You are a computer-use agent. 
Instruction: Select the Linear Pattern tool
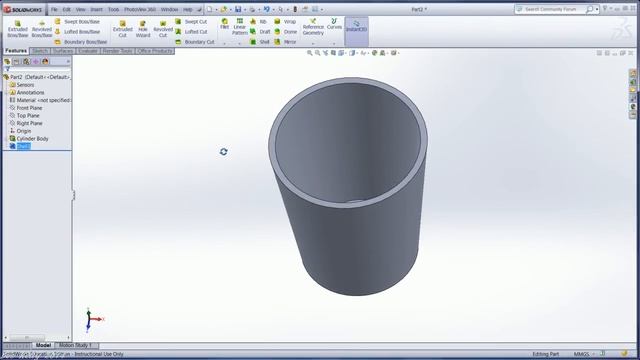point(240,27)
